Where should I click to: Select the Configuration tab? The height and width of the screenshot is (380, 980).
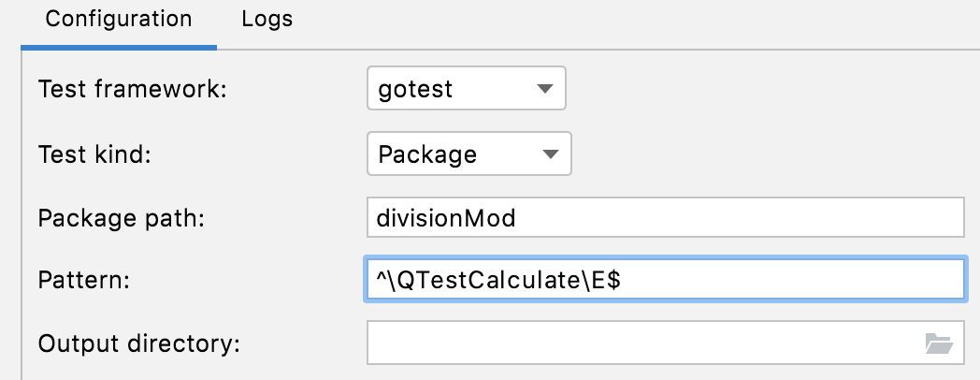point(119,19)
